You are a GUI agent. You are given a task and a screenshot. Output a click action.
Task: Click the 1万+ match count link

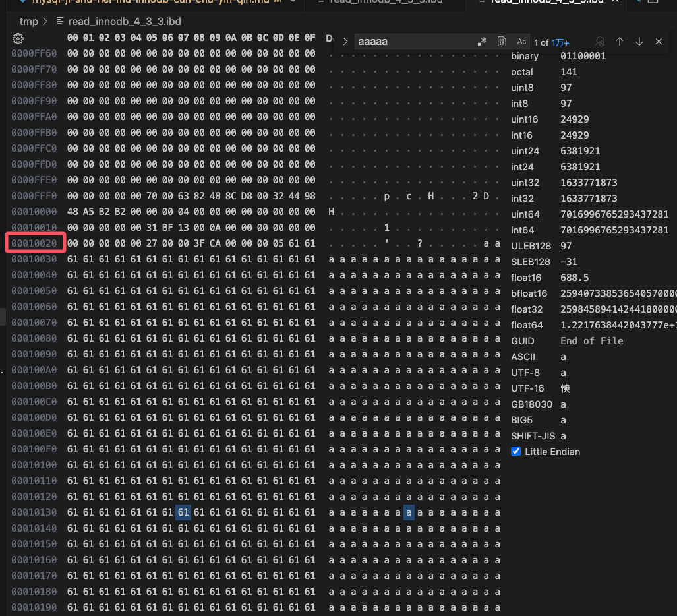560,42
